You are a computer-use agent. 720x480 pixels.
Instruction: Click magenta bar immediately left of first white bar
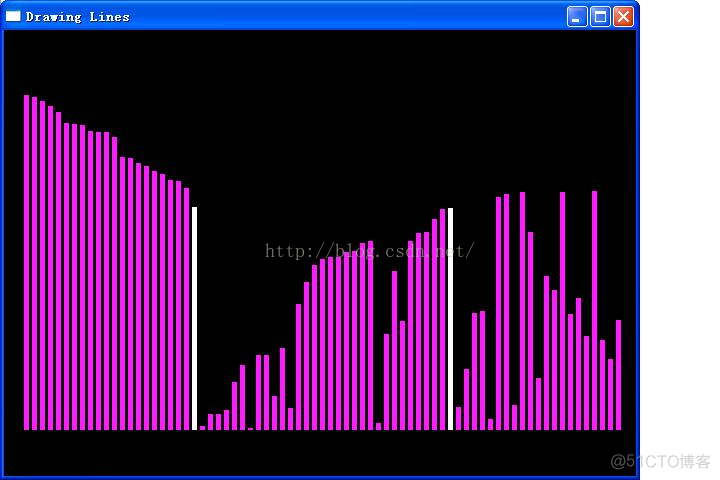click(x=186, y=309)
